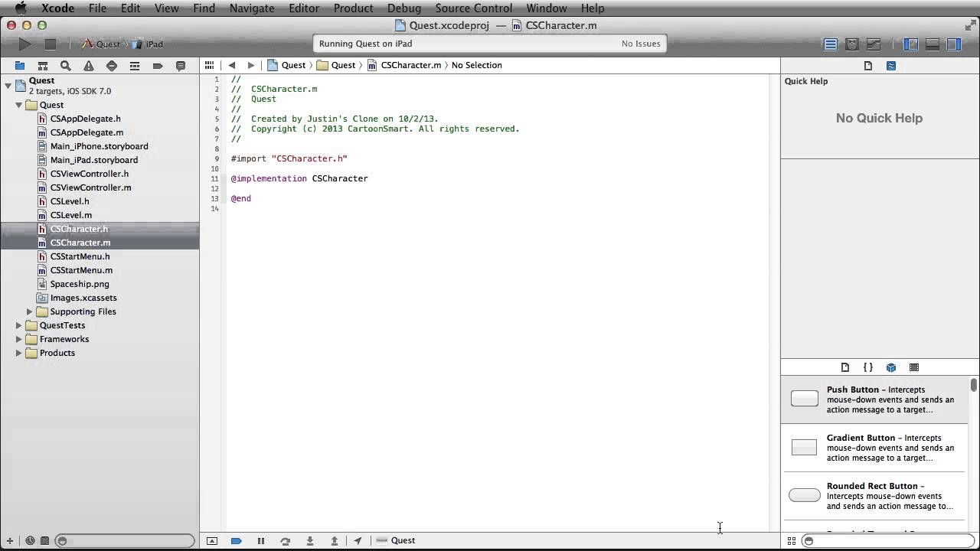980x551 pixels.
Task: Show the Issue navigator
Action: click(x=89, y=66)
